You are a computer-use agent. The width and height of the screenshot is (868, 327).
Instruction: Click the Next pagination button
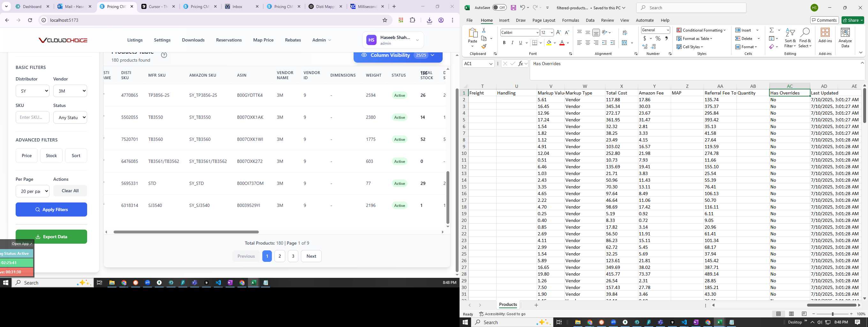point(311,256)
